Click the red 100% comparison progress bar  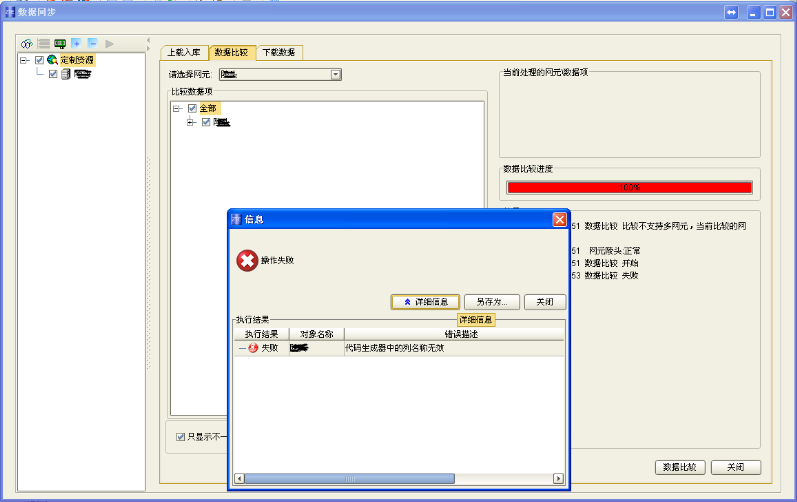pyautogui.click(x=629, y=187)
